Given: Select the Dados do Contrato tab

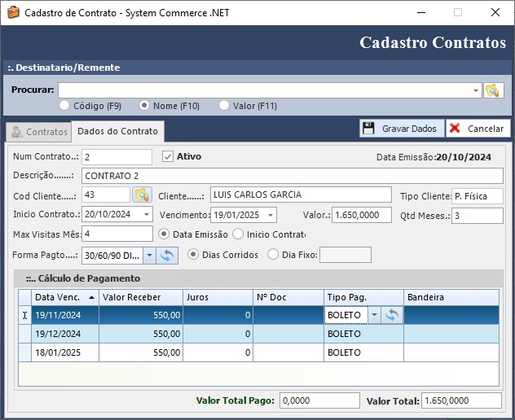Looking at the screenshot, I should (117, 132).
